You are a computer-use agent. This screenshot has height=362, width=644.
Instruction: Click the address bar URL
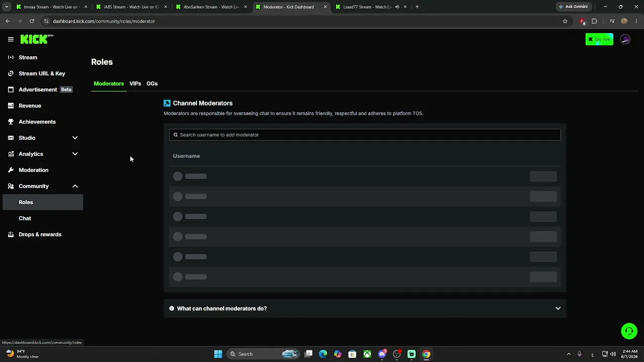coord(104,21)
